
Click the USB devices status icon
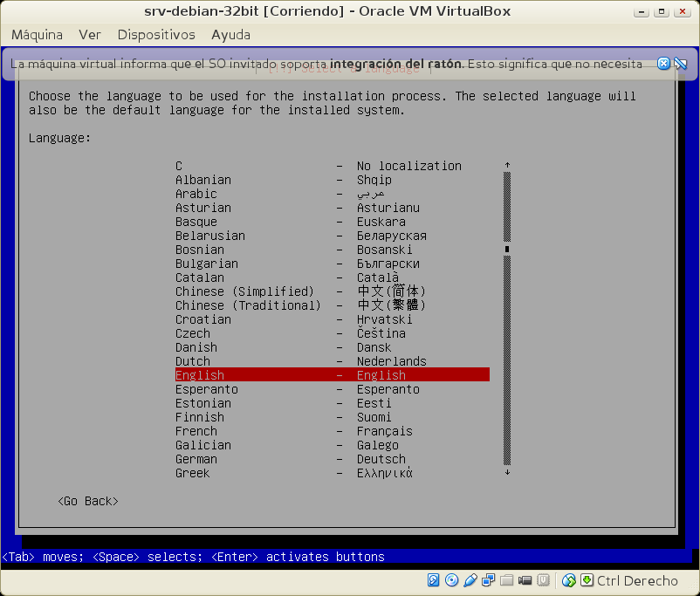coord(470,580)
